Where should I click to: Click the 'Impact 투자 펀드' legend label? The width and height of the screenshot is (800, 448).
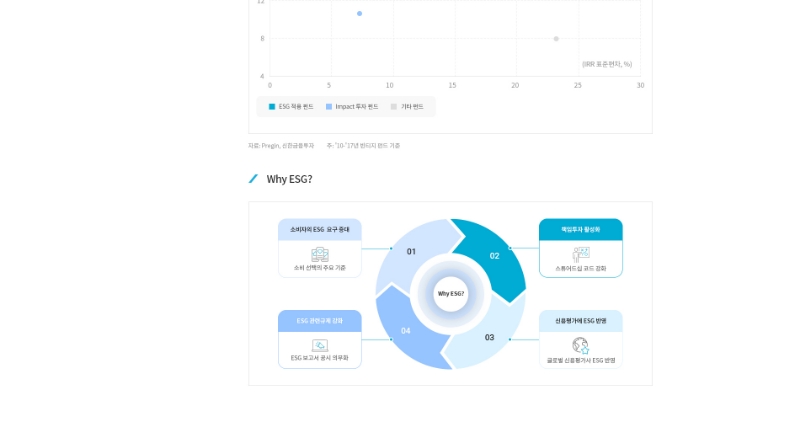coord(357,107)
